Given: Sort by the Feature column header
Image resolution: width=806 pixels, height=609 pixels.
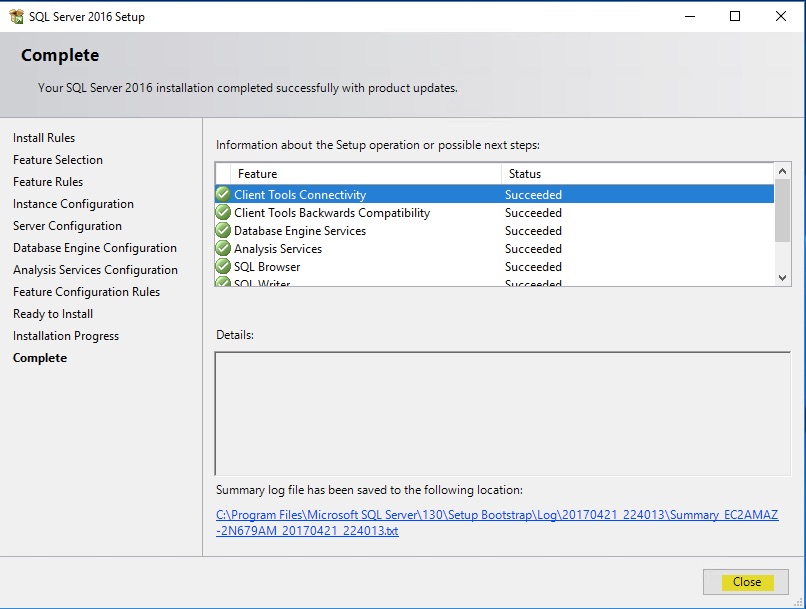Looking at the screenshot, I should pos(365,174).
